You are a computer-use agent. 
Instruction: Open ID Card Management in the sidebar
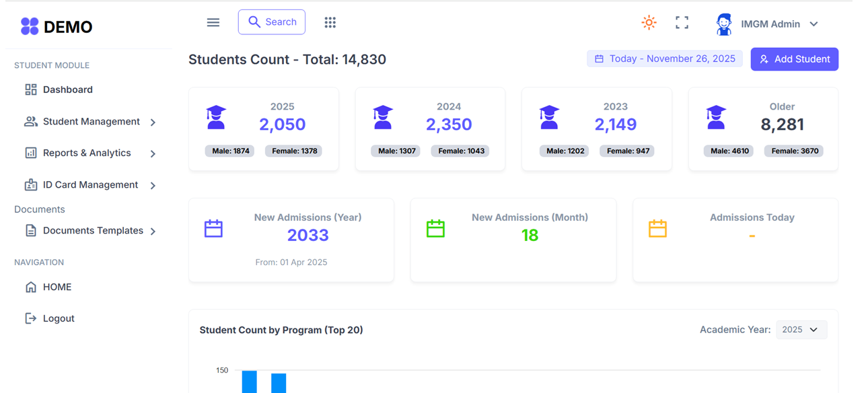90,184
